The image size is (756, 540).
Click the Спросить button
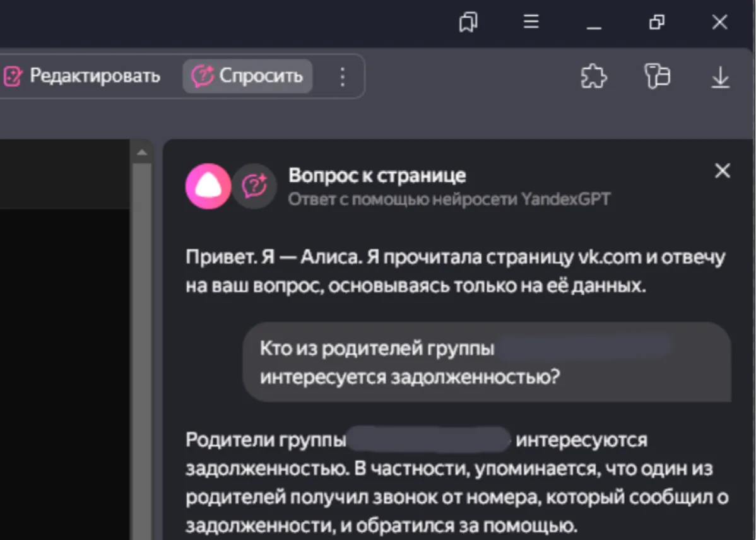[247, 76]
